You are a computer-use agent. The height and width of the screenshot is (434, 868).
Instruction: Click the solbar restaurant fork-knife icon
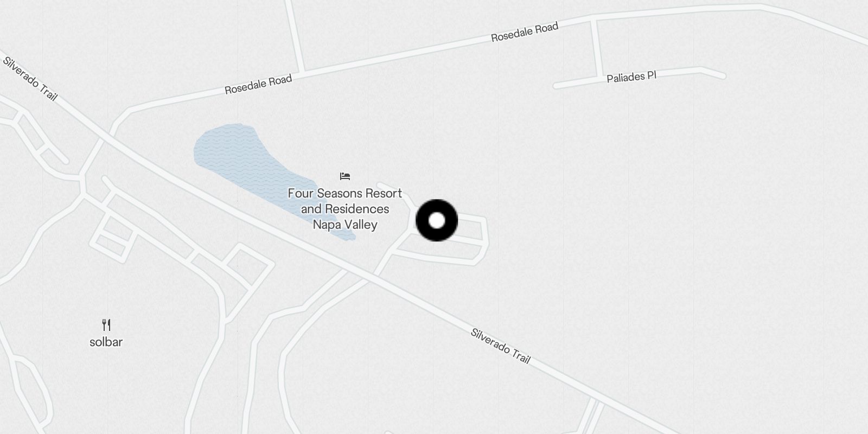pyautogui.click(x=106, y=325)
